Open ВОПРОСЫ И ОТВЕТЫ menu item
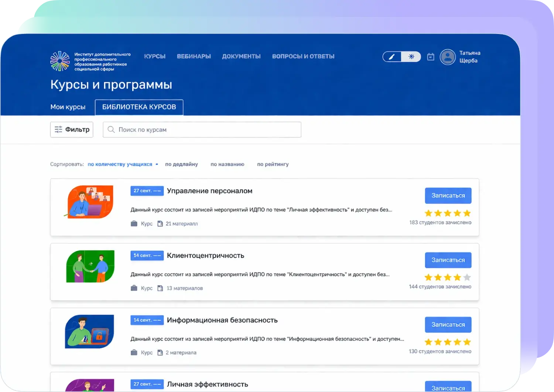Image resolution: width=554 pixels, height=392 pixels. [303, 56]
